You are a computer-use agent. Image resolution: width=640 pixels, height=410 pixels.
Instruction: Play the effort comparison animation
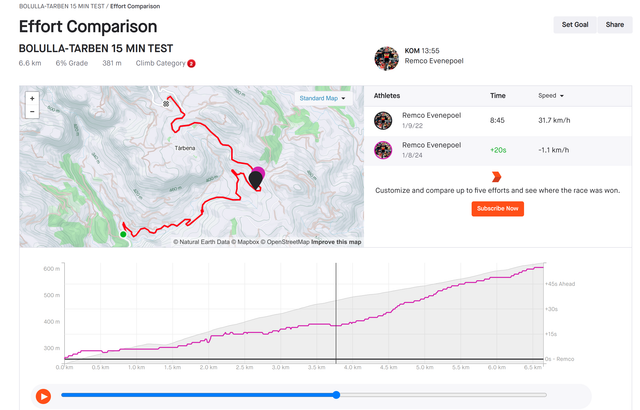click(43, 395)
